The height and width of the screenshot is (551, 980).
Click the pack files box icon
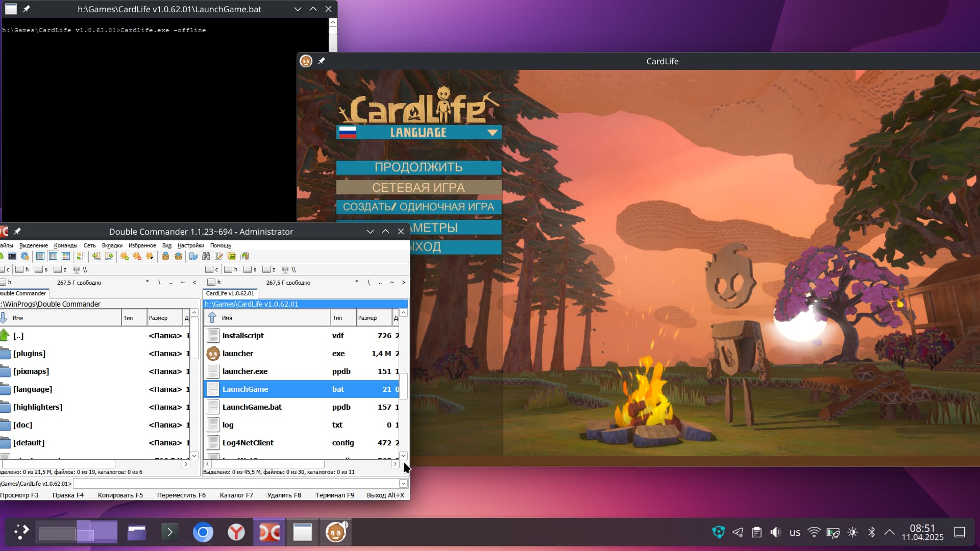[x=165, y=256]
